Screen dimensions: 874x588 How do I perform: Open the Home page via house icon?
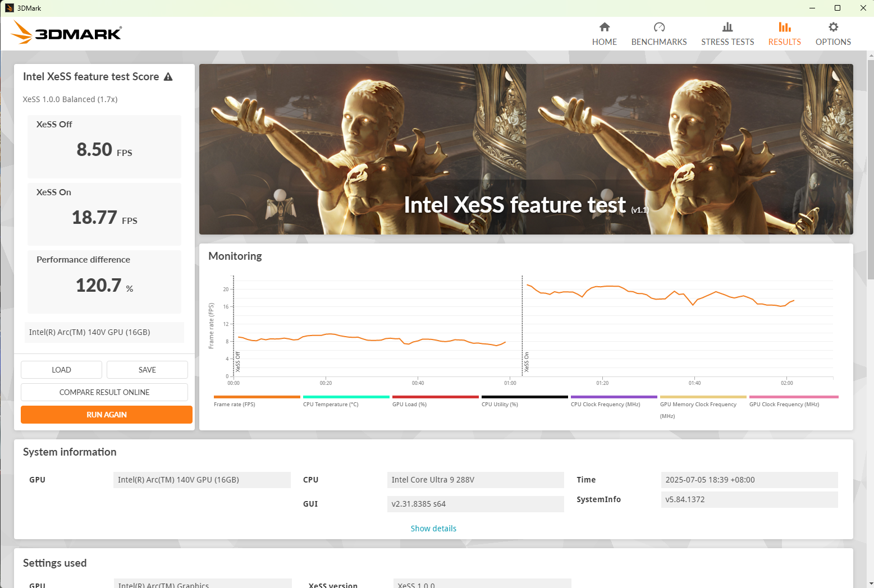tap(605, 27)
